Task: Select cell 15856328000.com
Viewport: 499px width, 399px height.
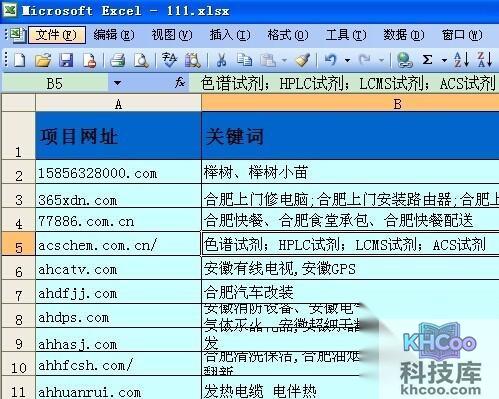Action: pos(118,172)
